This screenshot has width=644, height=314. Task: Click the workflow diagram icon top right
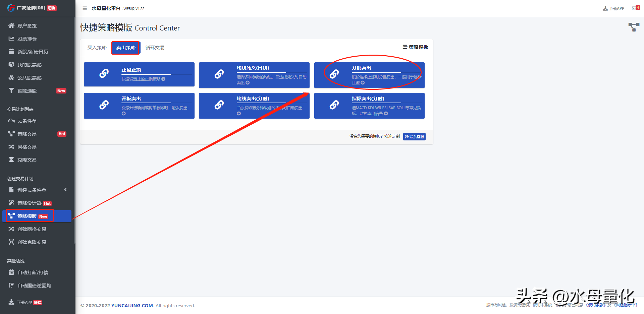coord(634,27)
